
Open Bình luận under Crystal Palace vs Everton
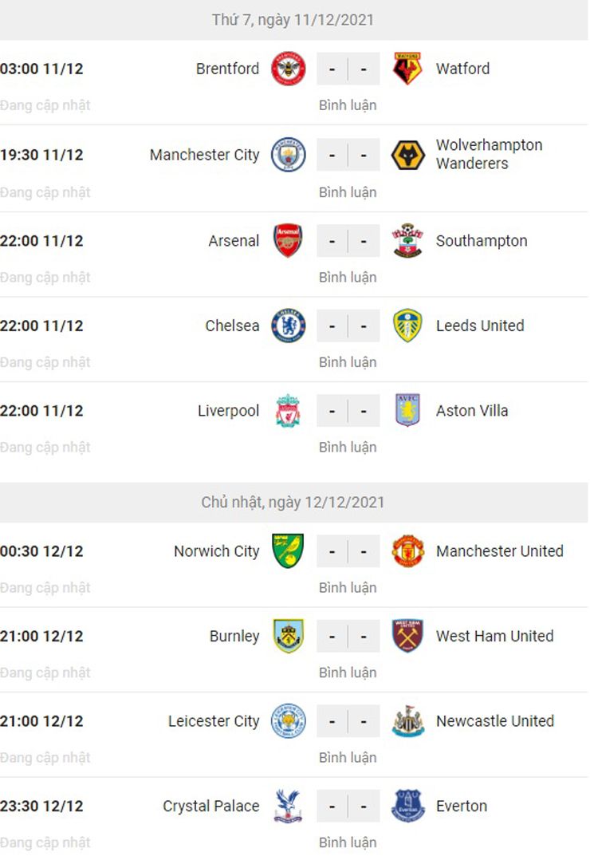348,842
